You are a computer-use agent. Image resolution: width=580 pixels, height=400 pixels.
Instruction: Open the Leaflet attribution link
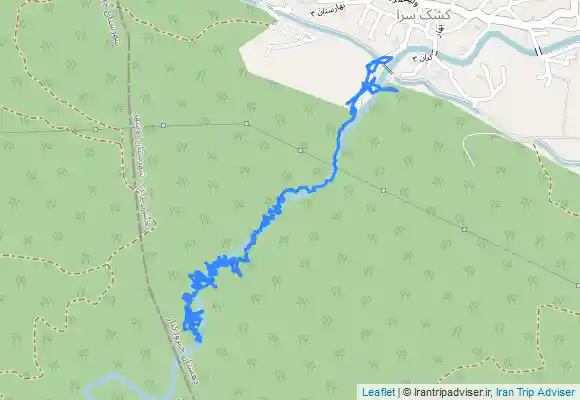pyautogui.click(x=378, y=392)
